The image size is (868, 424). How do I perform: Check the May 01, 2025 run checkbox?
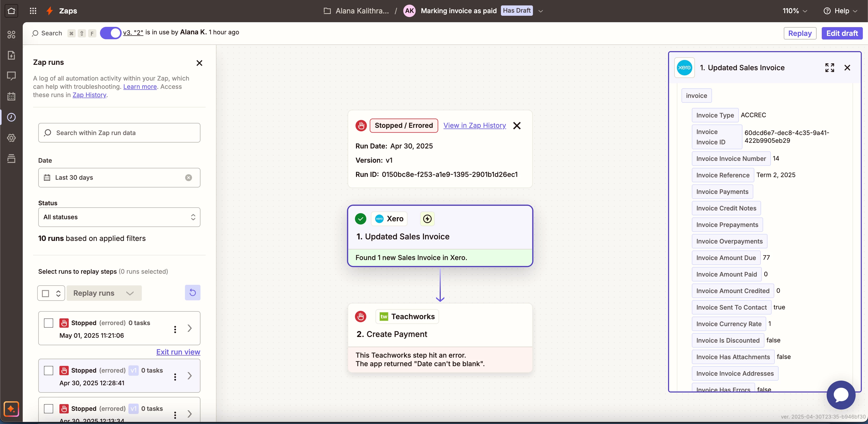[x=49, y=323]
